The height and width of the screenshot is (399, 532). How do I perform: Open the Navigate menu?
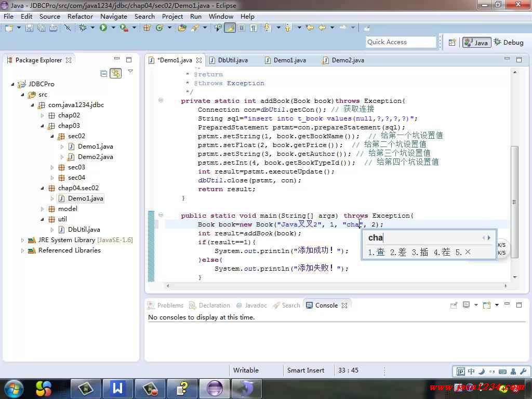click(114, 16)
